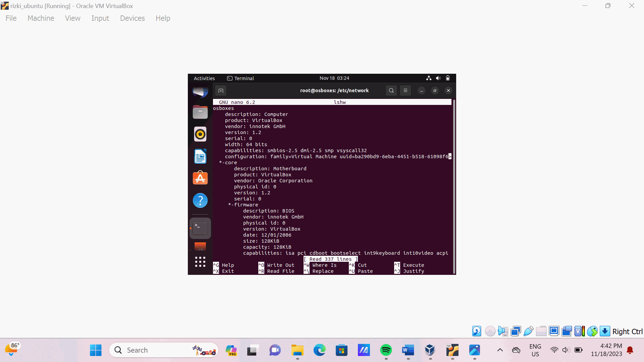Click the terminal vertical scrollbar
This screenshot has height=362, width=644.
point(454,186)
